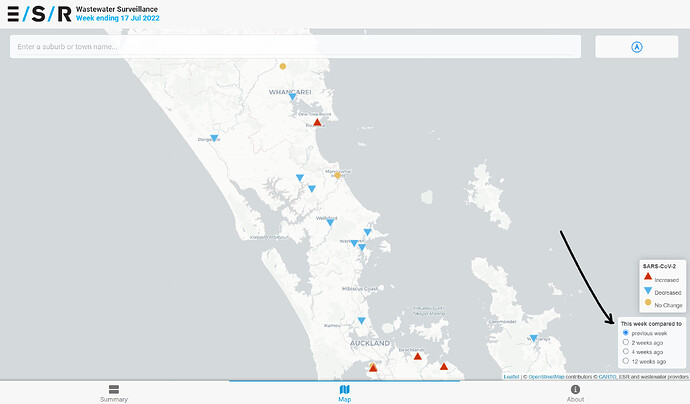Switch to the Summary tab
Viewport: 690px width, 404px height.
[114, 392]
